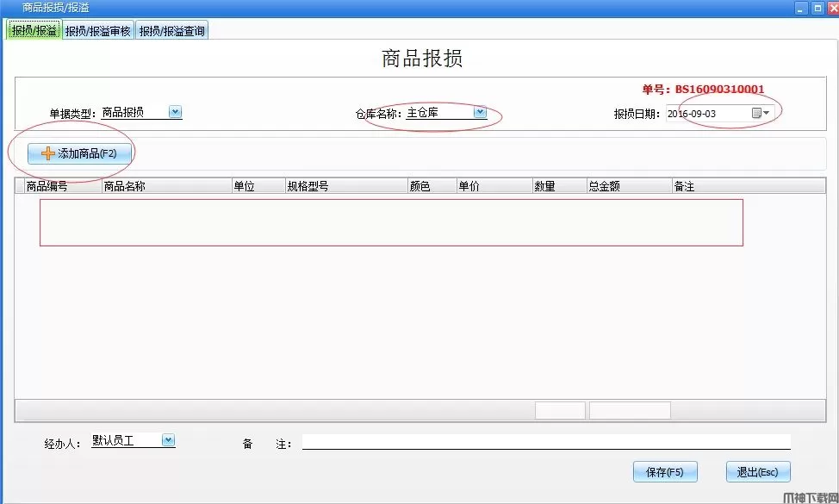Click the 商品编号 column header

[47, 186]
